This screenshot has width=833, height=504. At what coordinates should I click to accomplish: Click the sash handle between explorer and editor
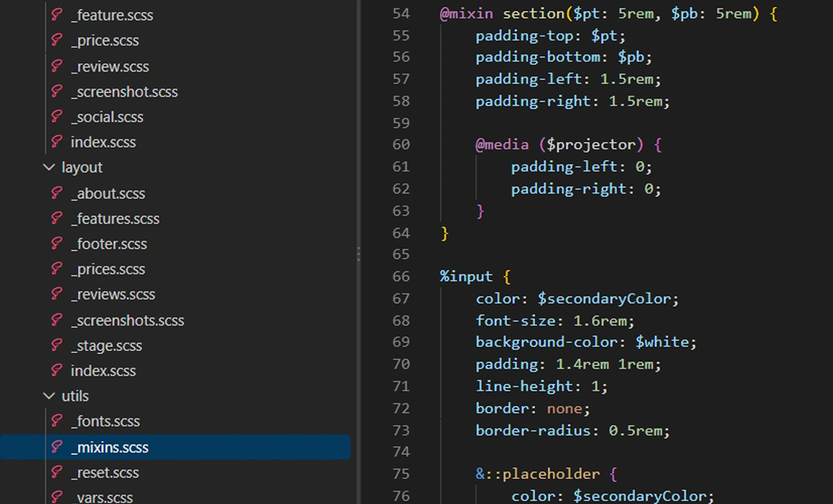click(x=358, y=254)
